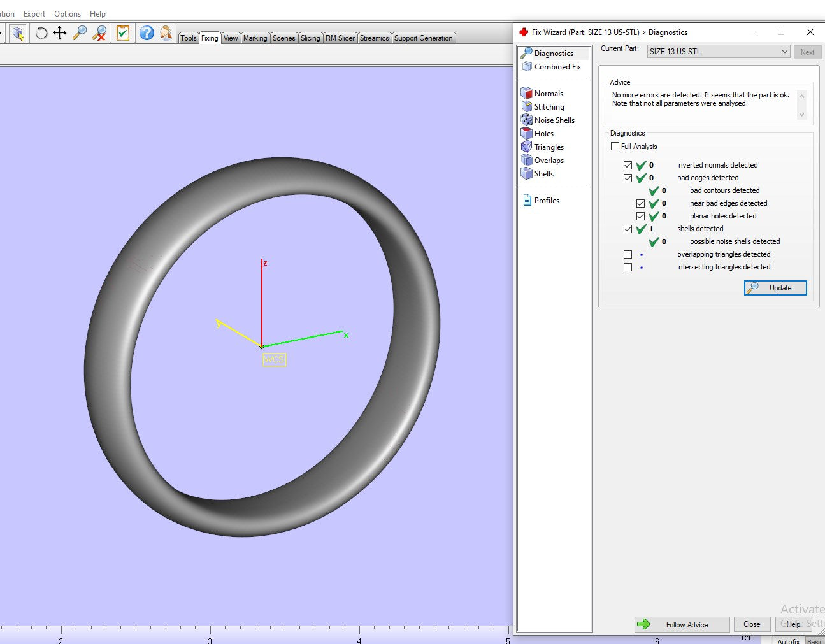
Task: Uncheck inverted normals detected checkbox
Action: click(628, 166)
